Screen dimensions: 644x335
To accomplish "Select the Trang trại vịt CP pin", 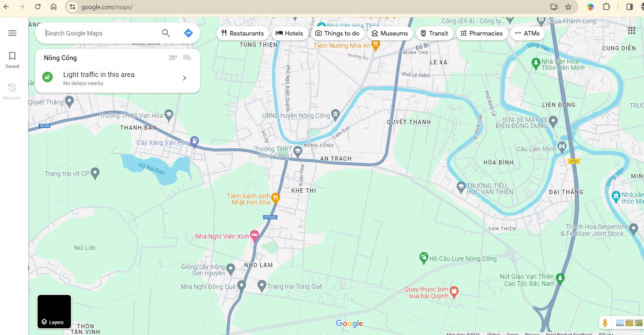I will click(x=95, y=173).
